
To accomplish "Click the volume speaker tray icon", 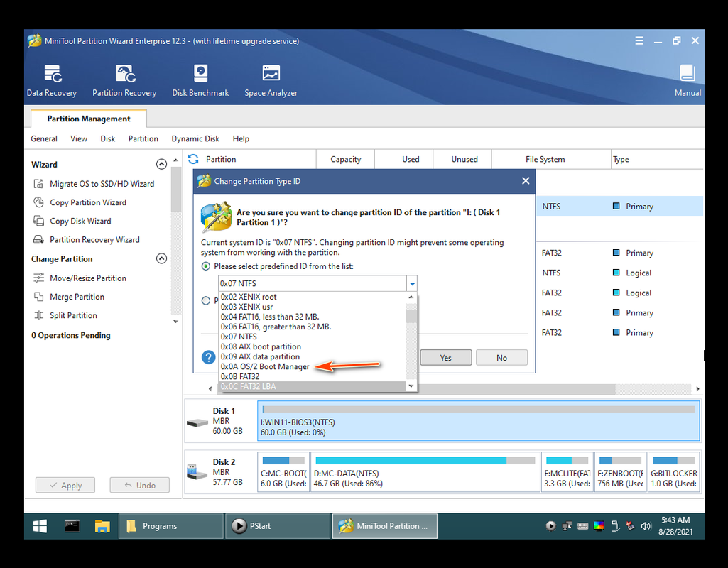I will coord(646,526).
